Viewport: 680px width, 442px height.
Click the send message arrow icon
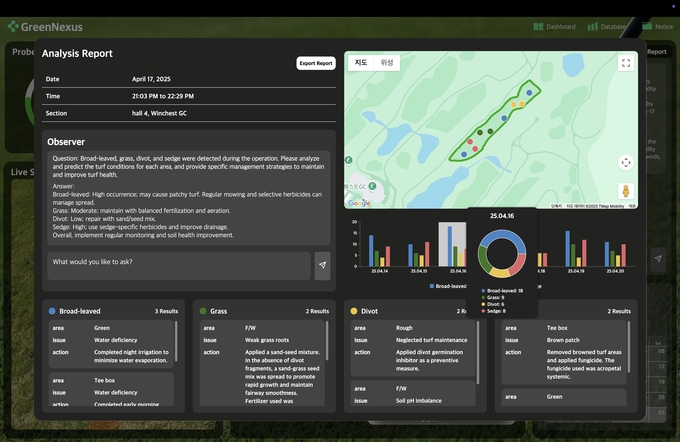click(x=322, y=264)
